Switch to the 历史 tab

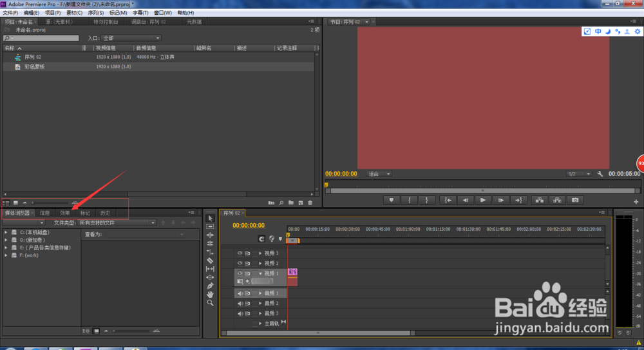tap(105, 213)
